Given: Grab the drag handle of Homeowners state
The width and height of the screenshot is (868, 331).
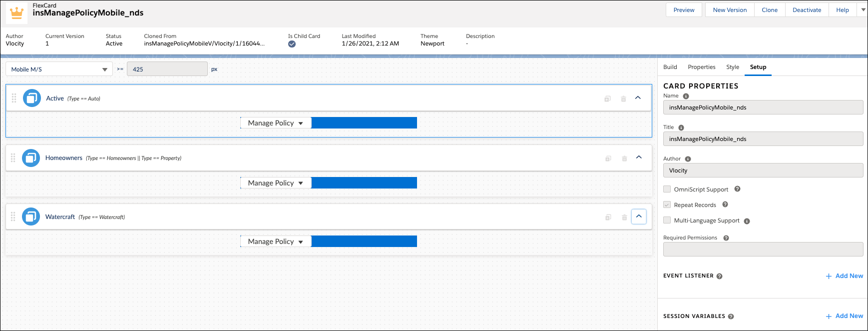Looking at the screenshot, I should [13, 158].
